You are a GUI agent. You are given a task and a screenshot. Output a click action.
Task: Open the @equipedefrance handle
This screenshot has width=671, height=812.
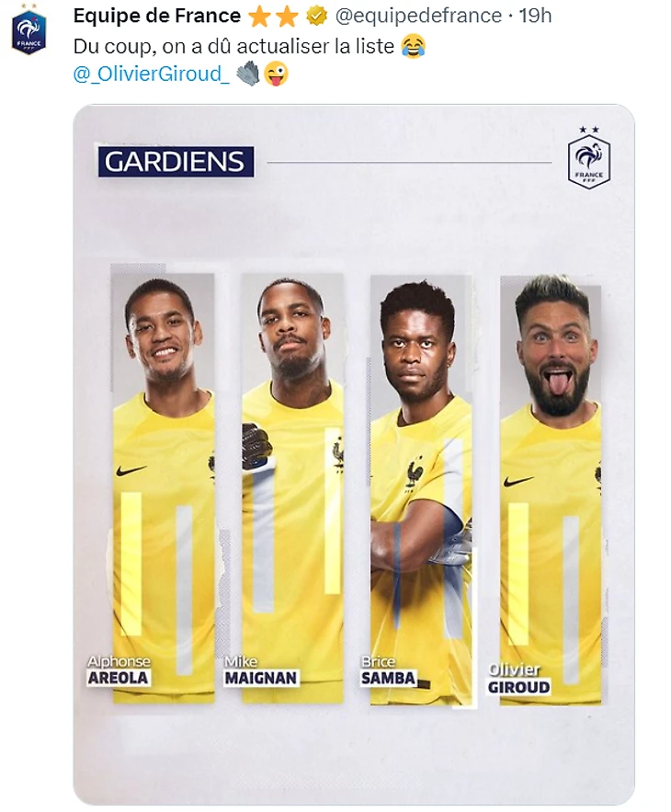click(x=418, y=16)
